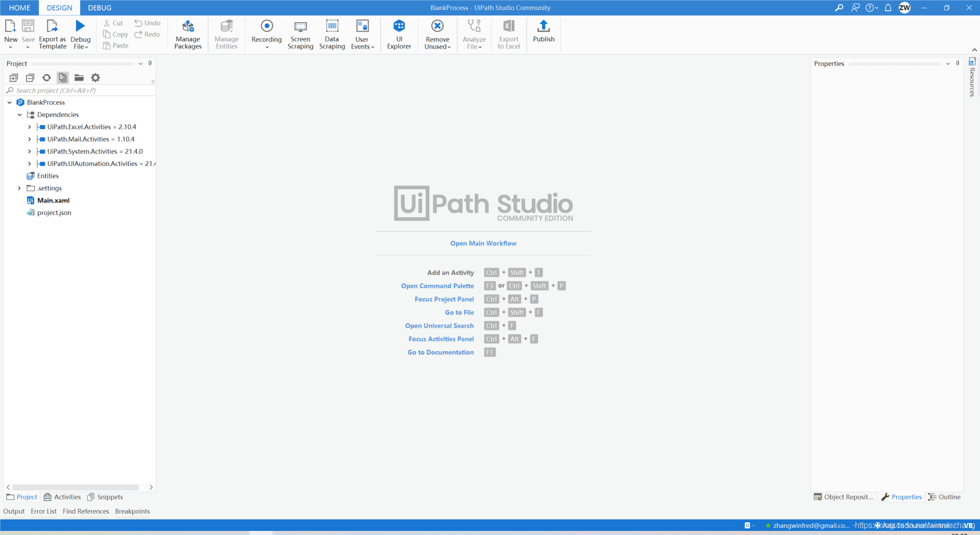Click Open Main Workflow link
This screenshot has width=980, height=535.
(483, 244)
